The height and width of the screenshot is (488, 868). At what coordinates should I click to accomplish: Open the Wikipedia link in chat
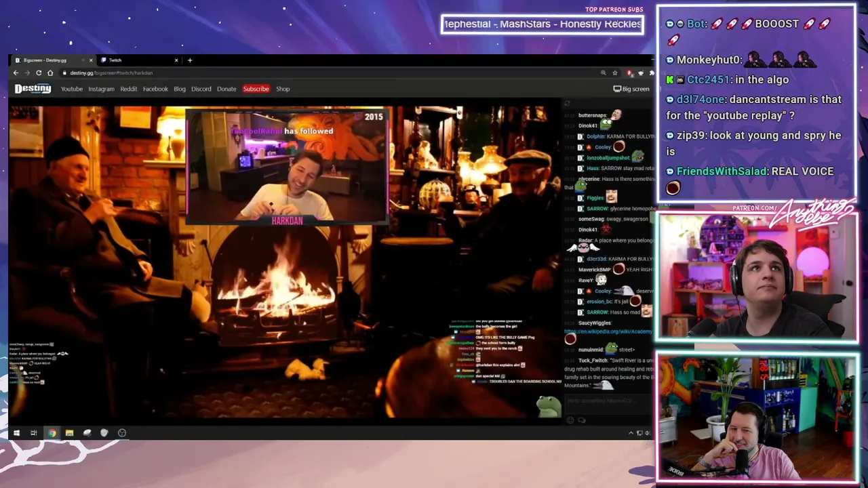pos(608,331)
